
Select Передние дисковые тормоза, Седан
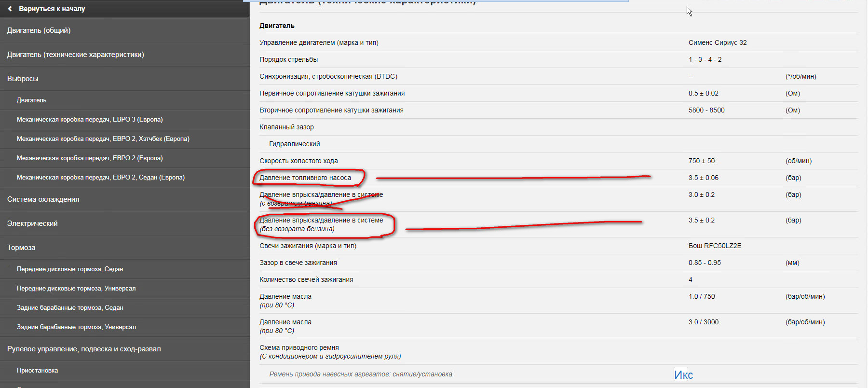point(70,269)
